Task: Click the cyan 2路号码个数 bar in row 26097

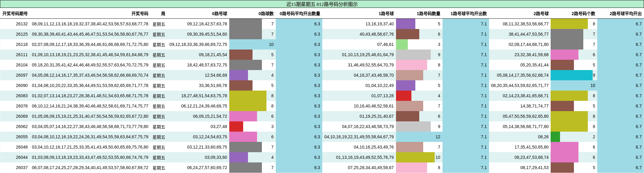Action: (572, 75)
